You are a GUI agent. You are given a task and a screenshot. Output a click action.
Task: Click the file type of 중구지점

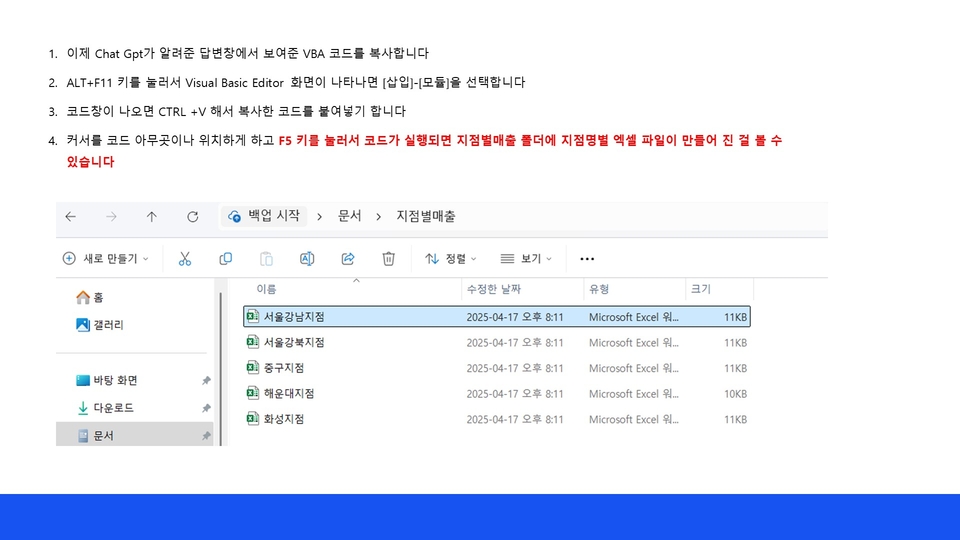tap(634, 368)
